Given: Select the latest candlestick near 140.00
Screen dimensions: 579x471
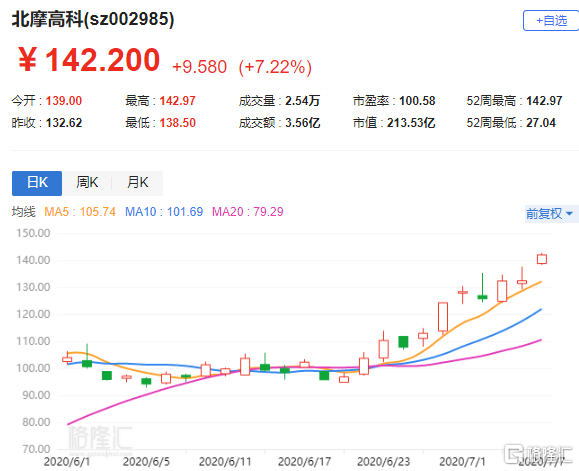Looking at the screenshot, I should [x=542, y=259].
